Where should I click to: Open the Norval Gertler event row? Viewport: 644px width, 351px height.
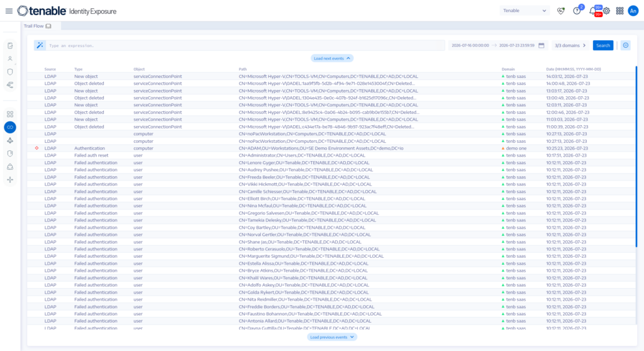331,235
